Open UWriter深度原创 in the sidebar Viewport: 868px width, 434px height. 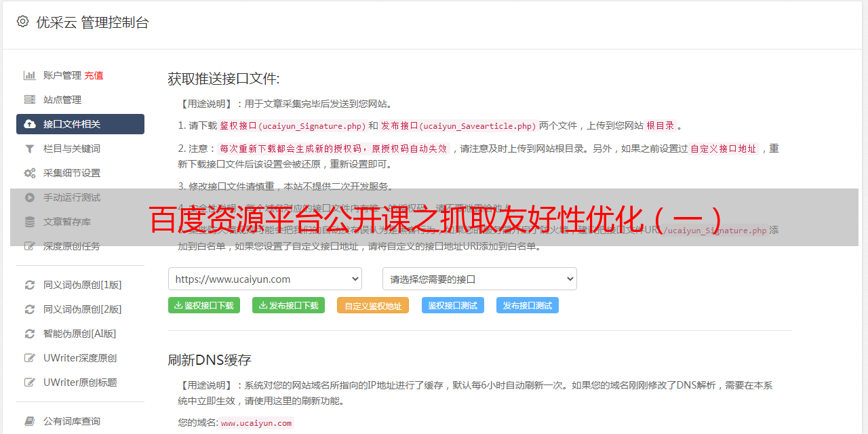80,358
